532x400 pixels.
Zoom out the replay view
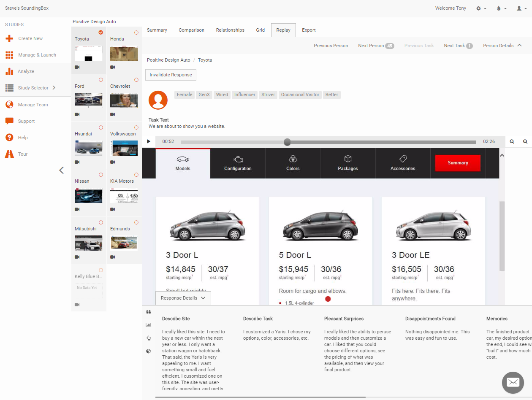(512, 142)
